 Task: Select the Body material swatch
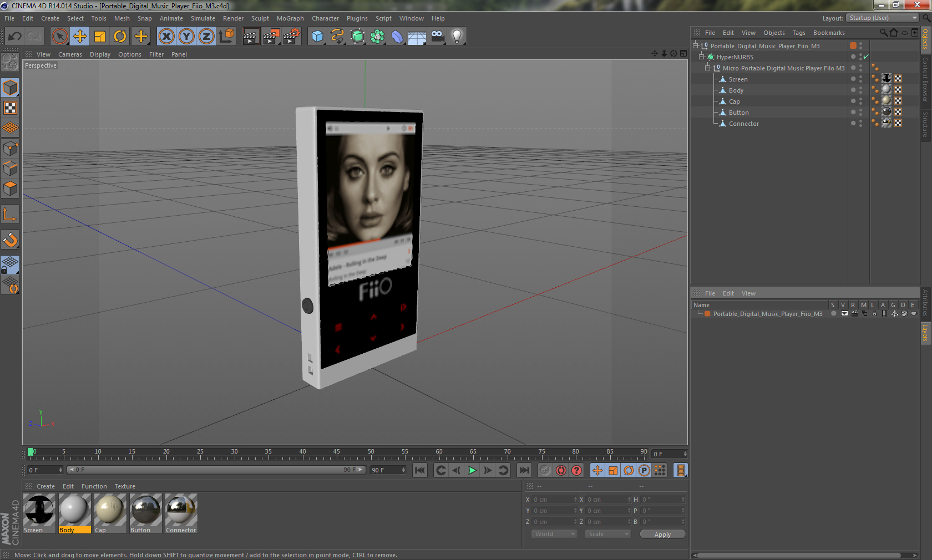(x=74, y=513)
